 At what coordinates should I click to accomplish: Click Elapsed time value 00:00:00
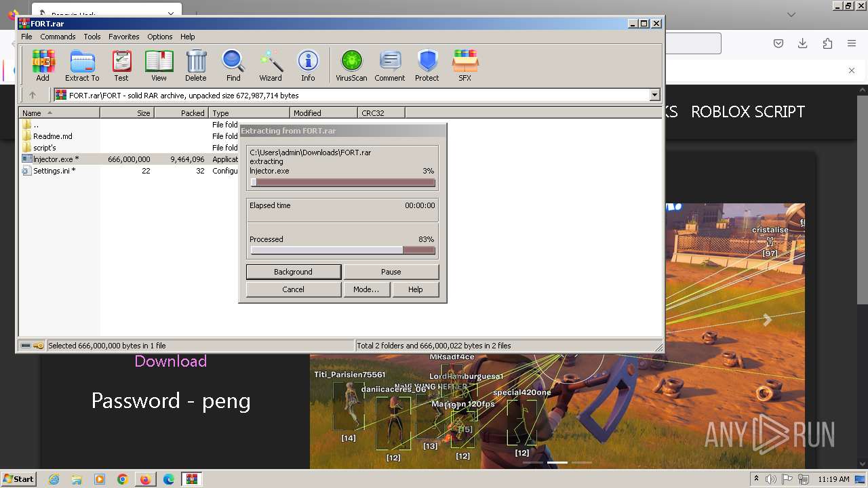pos(420,205)
